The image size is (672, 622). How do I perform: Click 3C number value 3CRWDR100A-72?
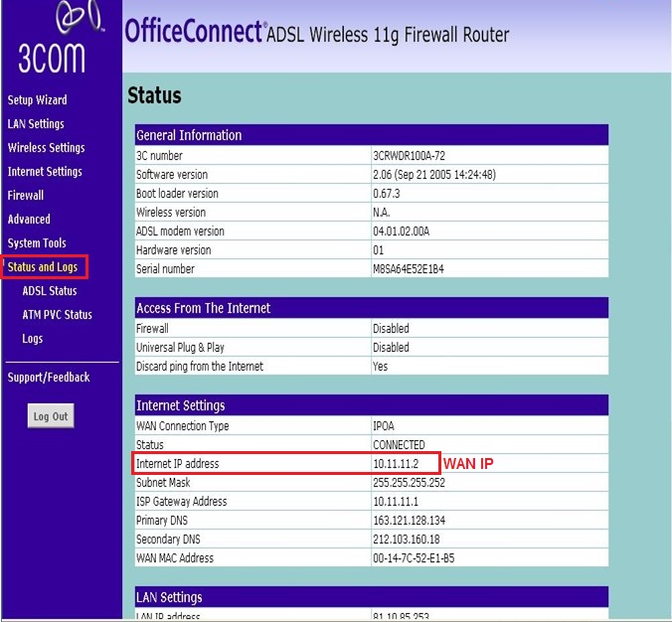(409, 155)
